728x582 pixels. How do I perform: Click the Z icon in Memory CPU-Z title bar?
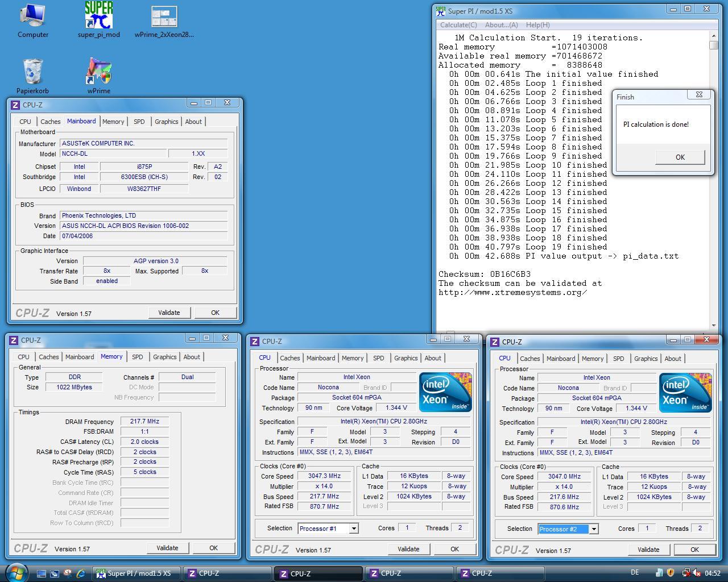click(14, 340)
